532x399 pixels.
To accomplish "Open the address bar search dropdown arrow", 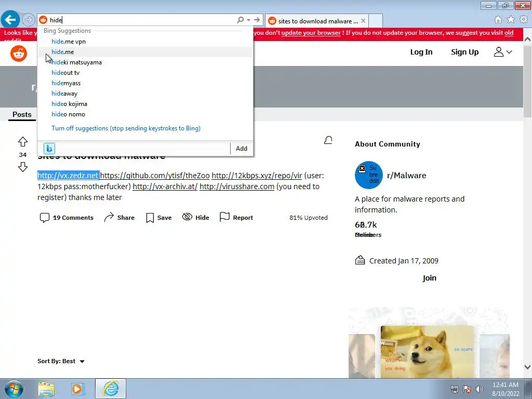I will [249, 20].
